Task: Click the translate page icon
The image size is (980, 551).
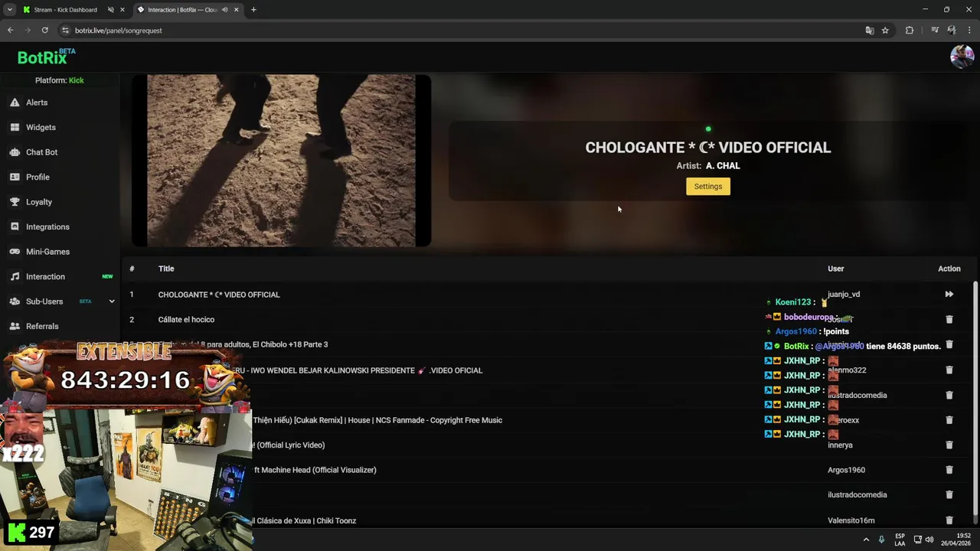Action: 869,31
